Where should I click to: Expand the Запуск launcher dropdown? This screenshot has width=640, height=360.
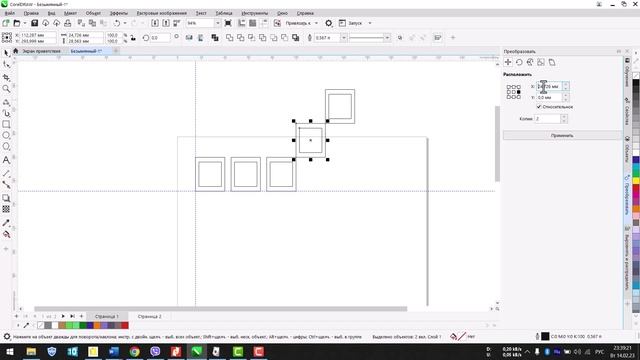[x=370, y=23]
